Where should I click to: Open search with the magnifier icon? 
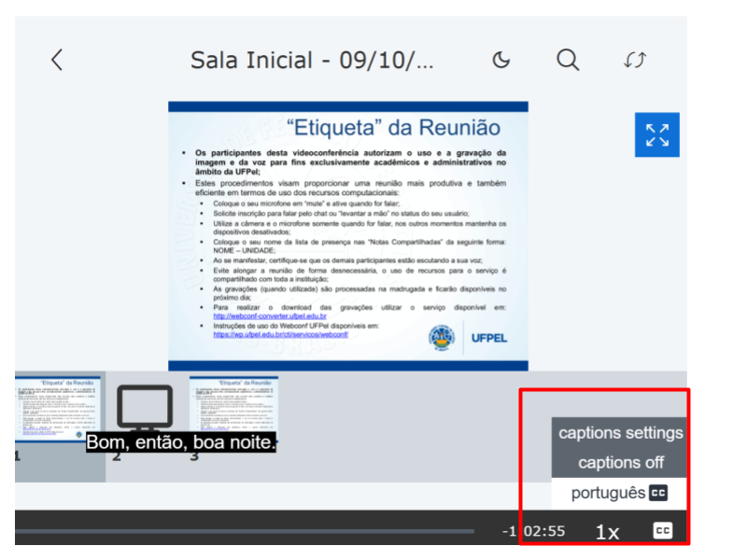568,60
